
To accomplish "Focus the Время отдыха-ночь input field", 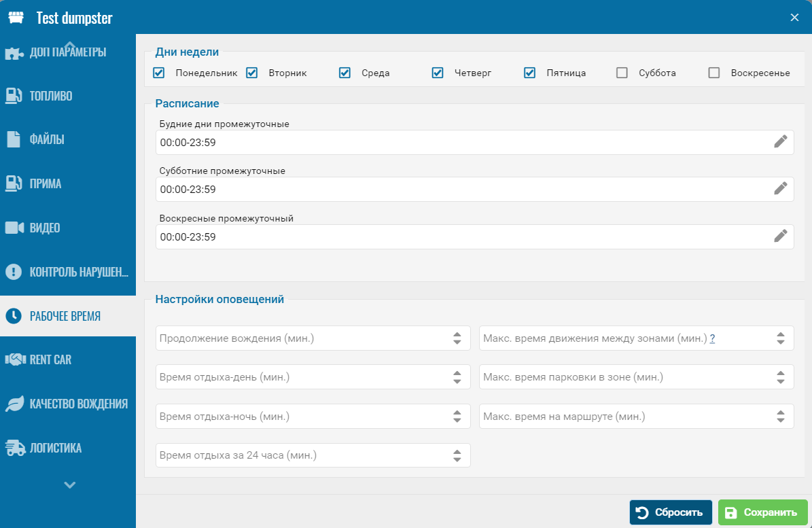I will coord(302,417).
